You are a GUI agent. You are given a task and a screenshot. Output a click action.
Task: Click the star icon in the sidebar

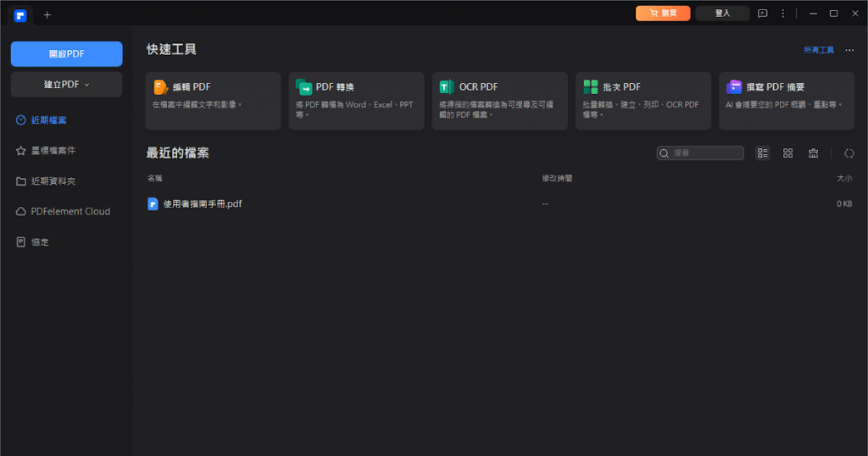(21, 151)
